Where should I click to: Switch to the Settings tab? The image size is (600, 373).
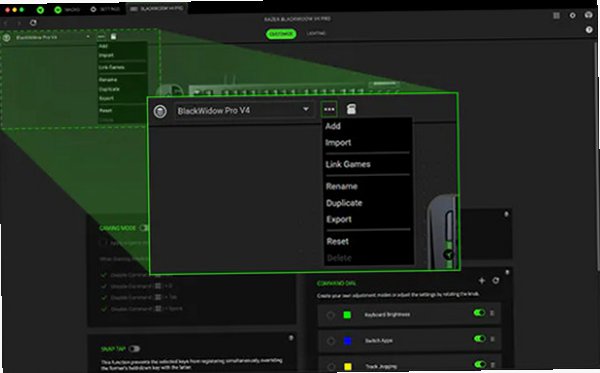point(106,9)
